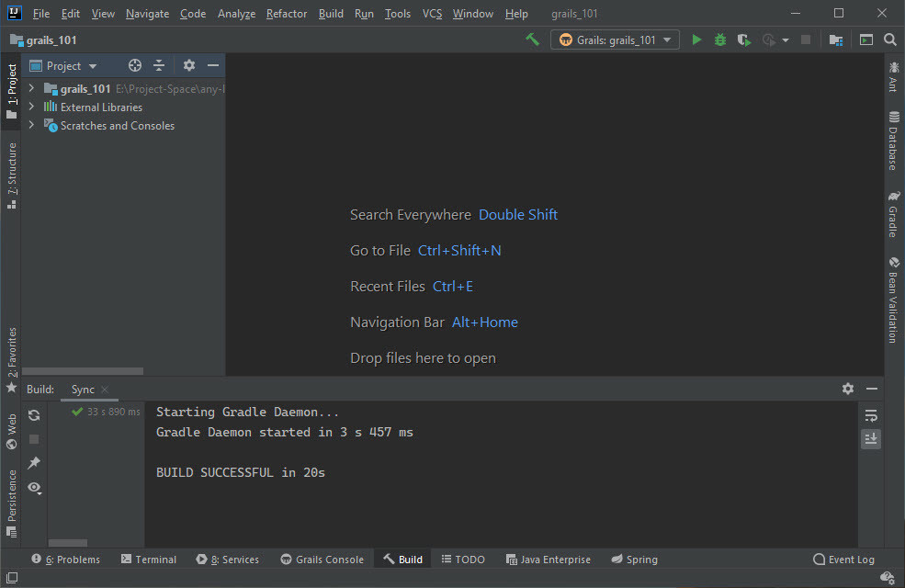Screen dimensions: 905x588
Task: Open the File menu
Action: [41, 13]
